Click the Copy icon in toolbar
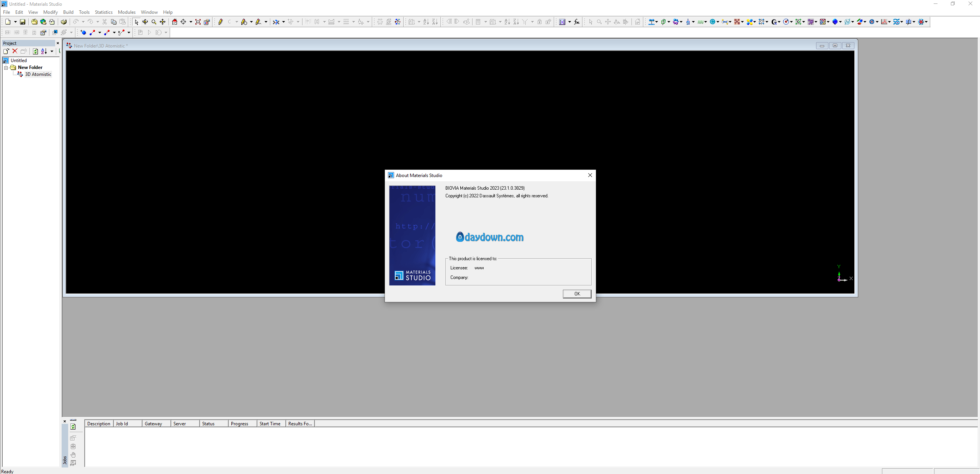This screenshot has height=474, width=980. tap(113, 22)
